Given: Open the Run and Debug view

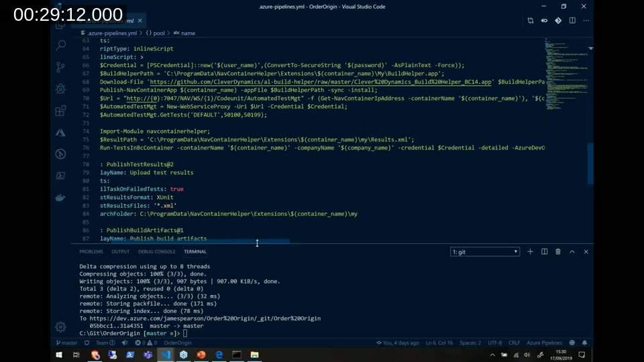Looking at the screenshot, I should tap(61, 88).
